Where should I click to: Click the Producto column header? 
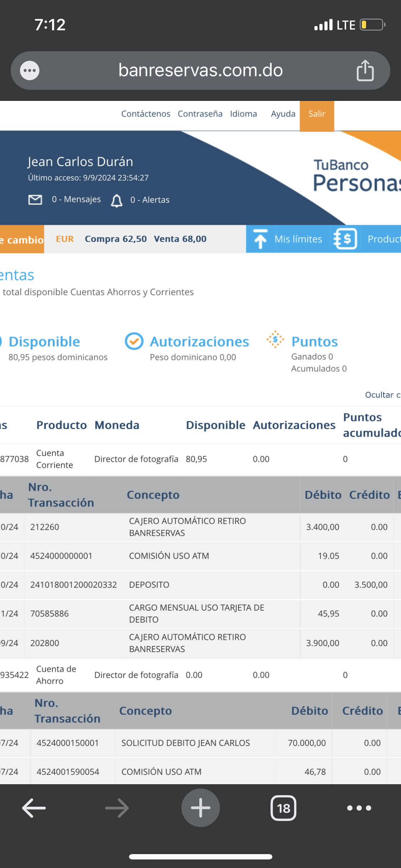coord(61,425)
